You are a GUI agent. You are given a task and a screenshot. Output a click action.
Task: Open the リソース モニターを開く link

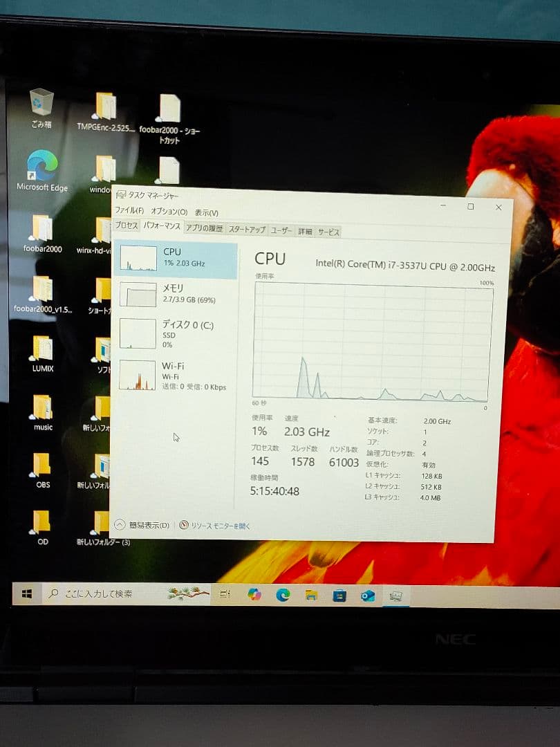tap(216, 526)
